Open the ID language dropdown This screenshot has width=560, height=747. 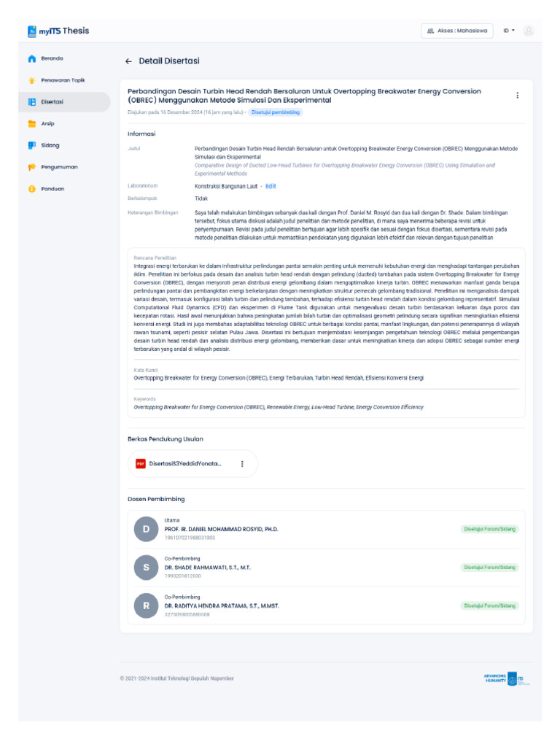(508, 31)
